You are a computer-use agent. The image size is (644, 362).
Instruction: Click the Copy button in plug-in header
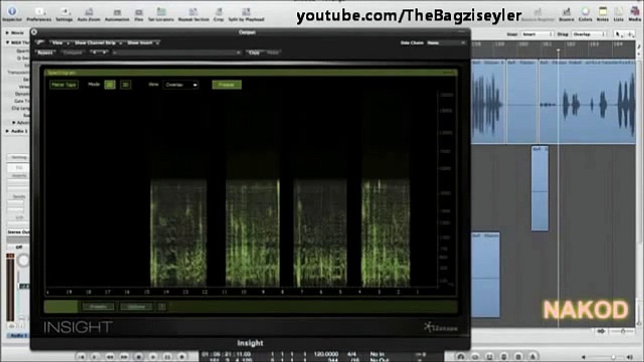click(x=255, y=52)
